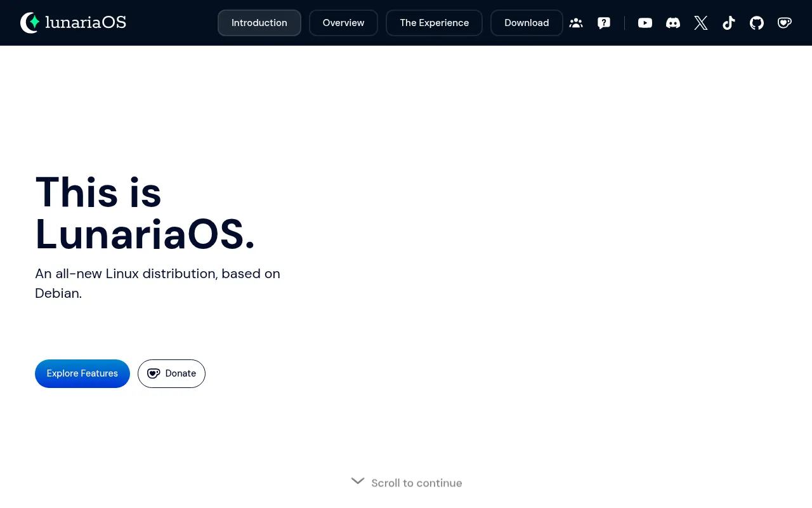Viewport: 812px width, 508px height.
Task: Click the lunariaOS wordmark text
Action: [x=86, y=23]
